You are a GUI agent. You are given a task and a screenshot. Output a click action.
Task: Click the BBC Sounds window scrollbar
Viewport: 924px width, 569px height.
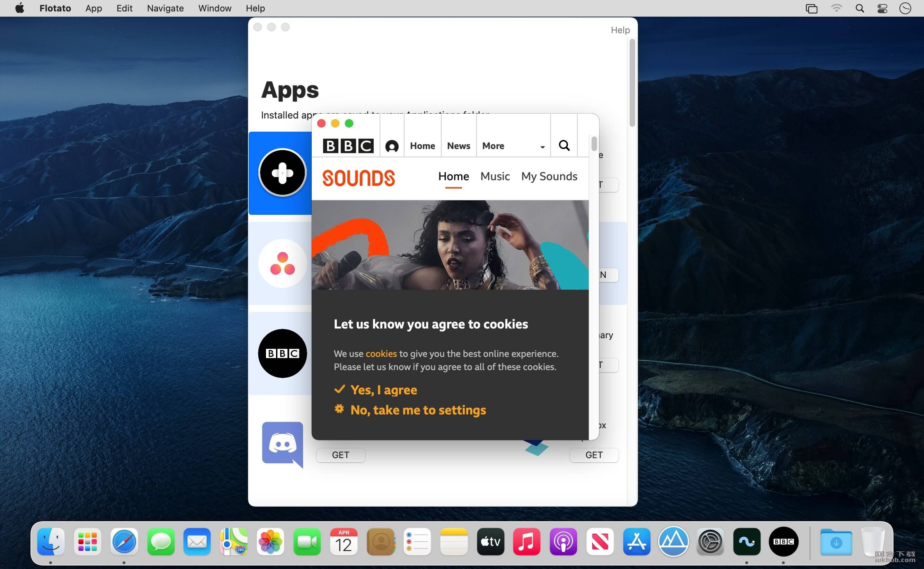[594, 143]
